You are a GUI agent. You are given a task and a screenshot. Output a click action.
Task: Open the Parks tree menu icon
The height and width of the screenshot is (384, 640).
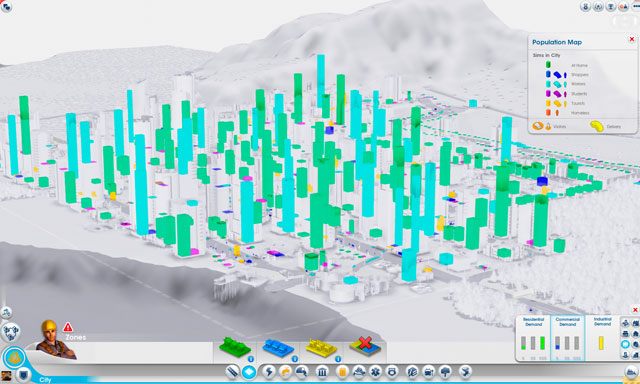click(445, 372)
